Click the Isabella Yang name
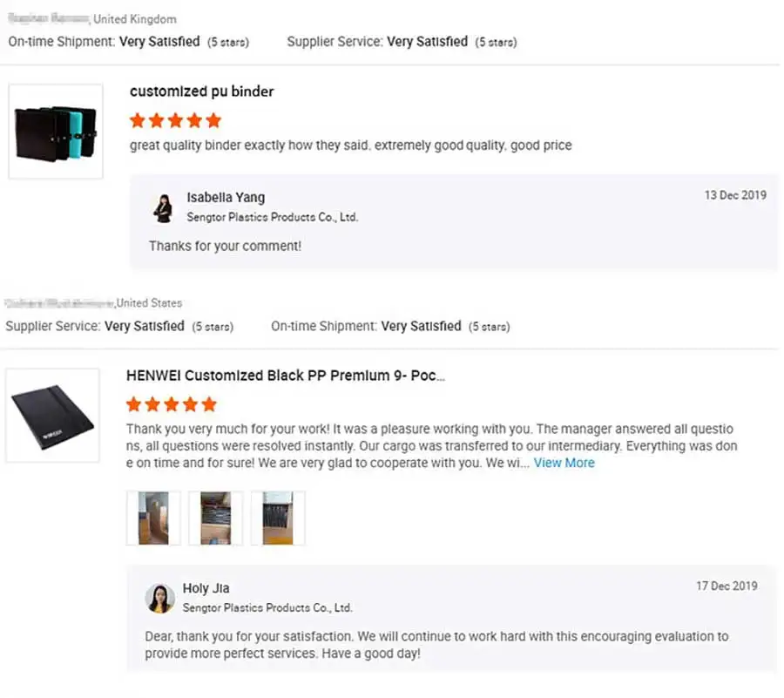The height and width of the screenshot is (698, 784). (226, 198)
